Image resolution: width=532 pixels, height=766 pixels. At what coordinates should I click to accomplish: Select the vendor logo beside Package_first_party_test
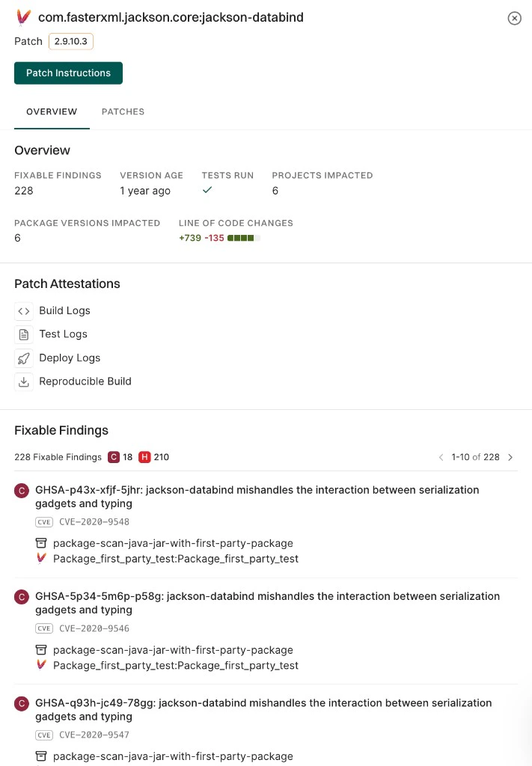click(x=42, y=558)
